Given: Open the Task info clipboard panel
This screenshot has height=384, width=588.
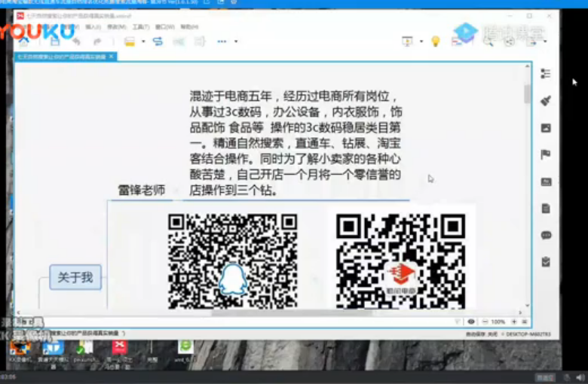Looking at the screenshot, I should tap(546, 262).
